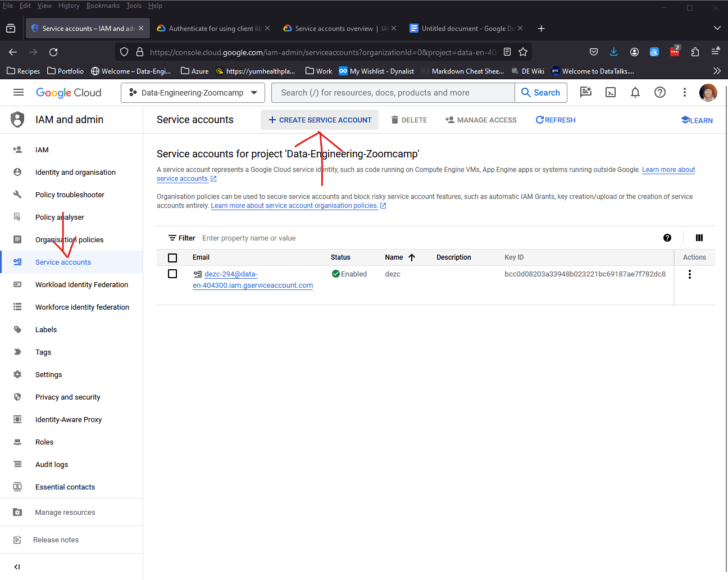Focus the resource search field
This screenshot has width=728, height=580.
click(393, 93)
